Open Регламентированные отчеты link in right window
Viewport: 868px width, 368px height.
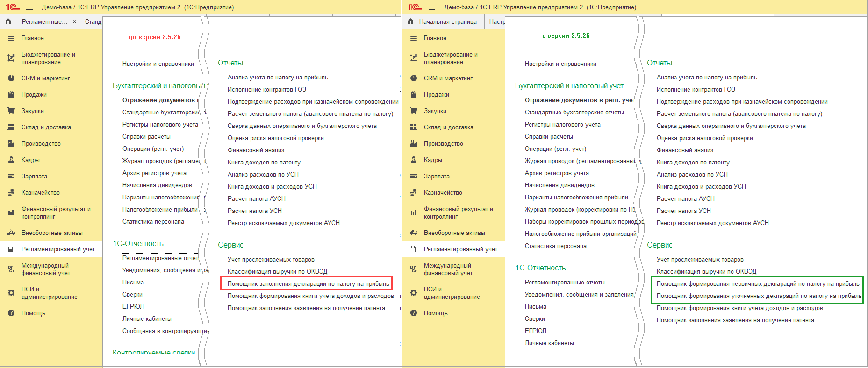tap(565, 283)
